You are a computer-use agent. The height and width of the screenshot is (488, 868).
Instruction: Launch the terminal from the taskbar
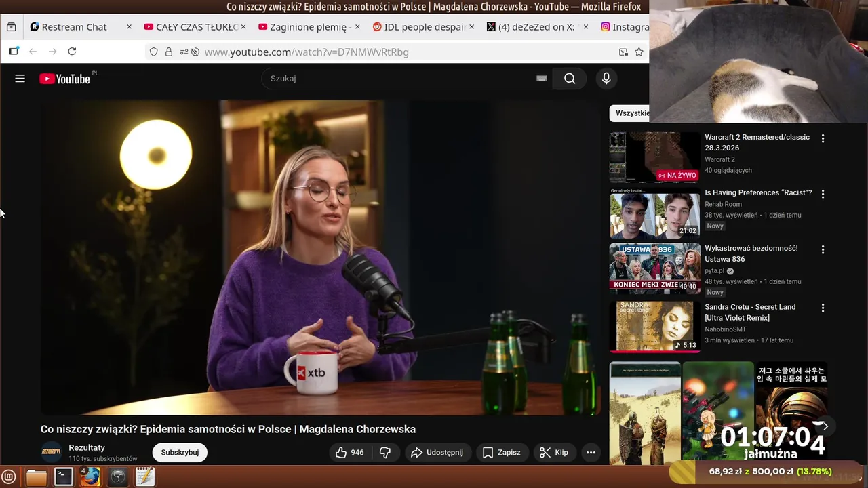[x=64, y=477]
